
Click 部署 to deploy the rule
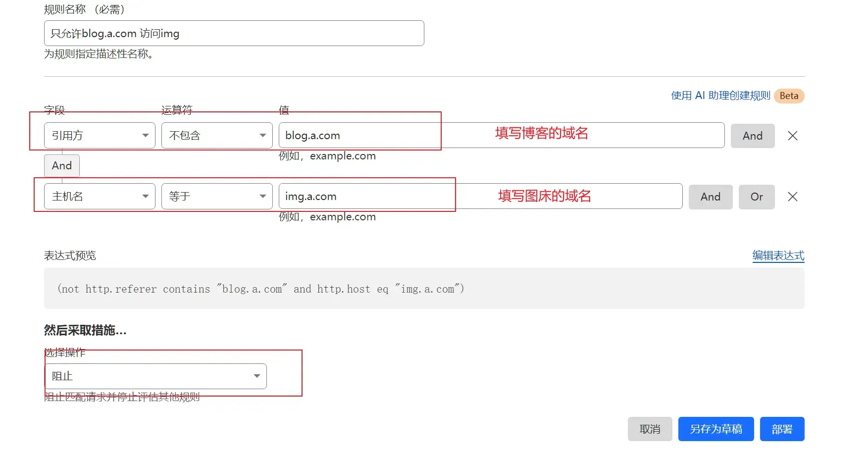click(782, 429)
